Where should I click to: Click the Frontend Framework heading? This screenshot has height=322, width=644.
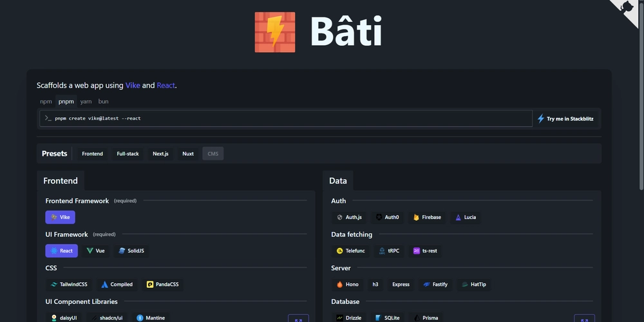77,201
